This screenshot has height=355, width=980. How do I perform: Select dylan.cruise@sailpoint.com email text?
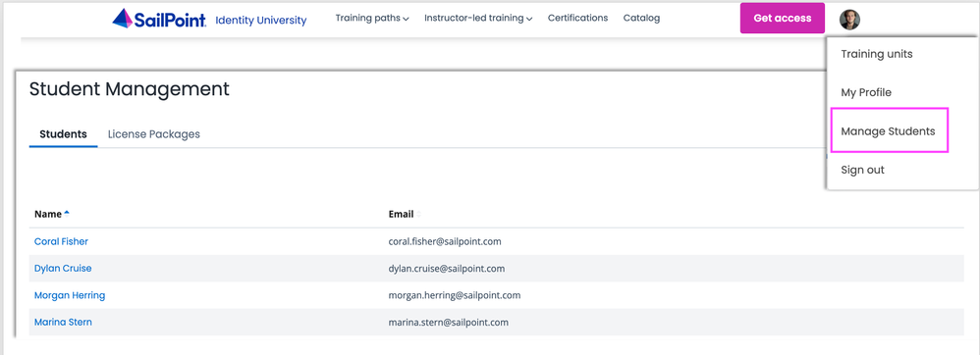(x=446, y=269)
